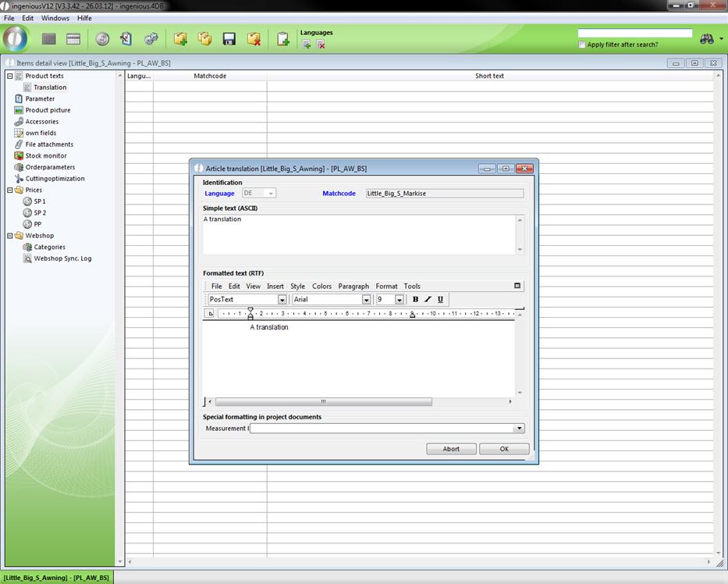Open the Arial font dropdown
Image resolution: width=728 pixels, height=584 pixels.
(x=366, y=300)
